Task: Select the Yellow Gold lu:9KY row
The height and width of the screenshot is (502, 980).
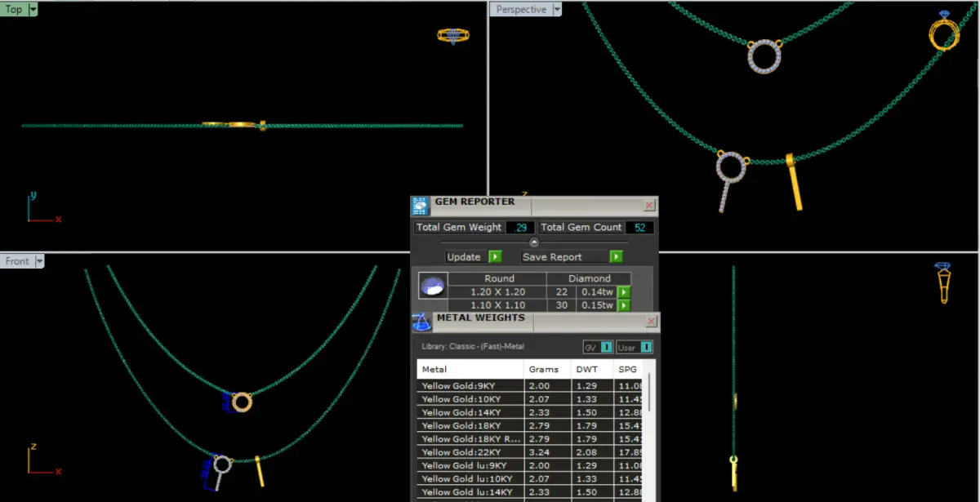Action: (x=530, y=465)
